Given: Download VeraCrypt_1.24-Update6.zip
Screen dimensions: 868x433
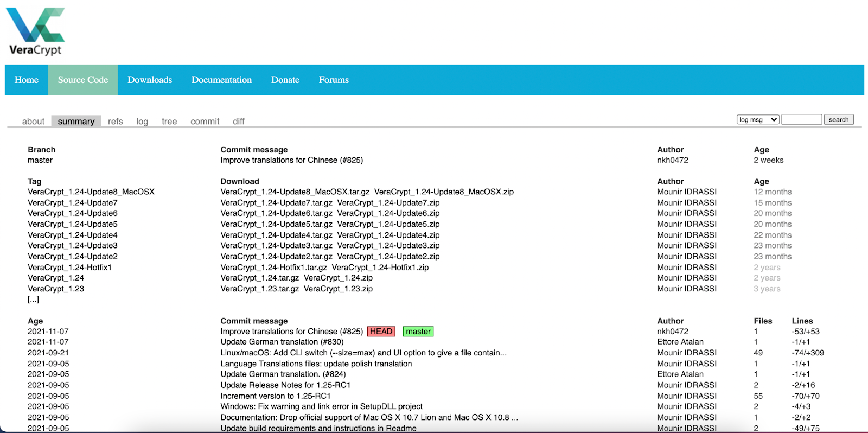Looking at the screenshot, I should (x=388, y=213).
